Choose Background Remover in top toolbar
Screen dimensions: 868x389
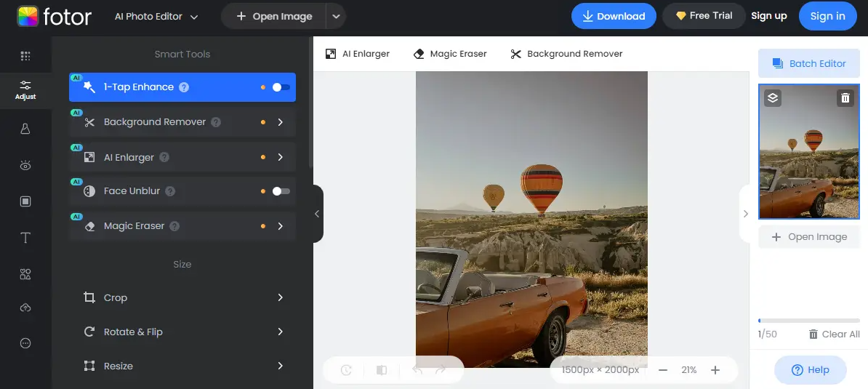(566, 54)
